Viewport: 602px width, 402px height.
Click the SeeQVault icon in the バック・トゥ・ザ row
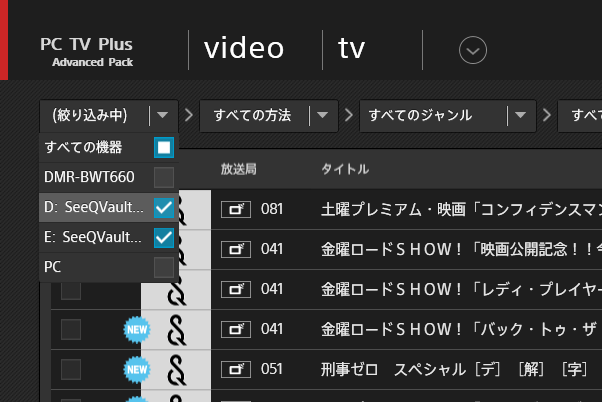tap(177, 329)
